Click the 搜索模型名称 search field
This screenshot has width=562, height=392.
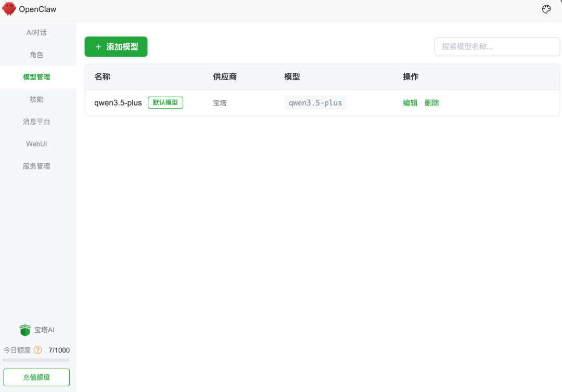[497, 46]
